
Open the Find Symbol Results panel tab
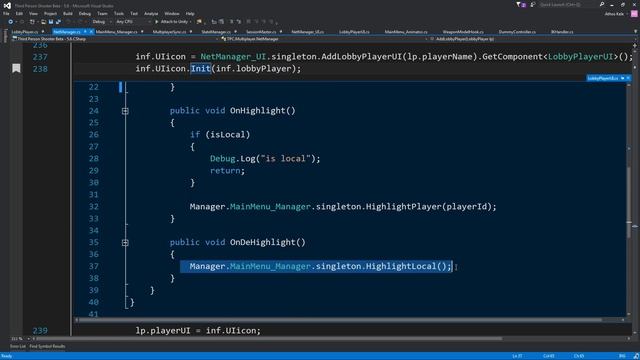pyautogui.click(x=47, y=347)
